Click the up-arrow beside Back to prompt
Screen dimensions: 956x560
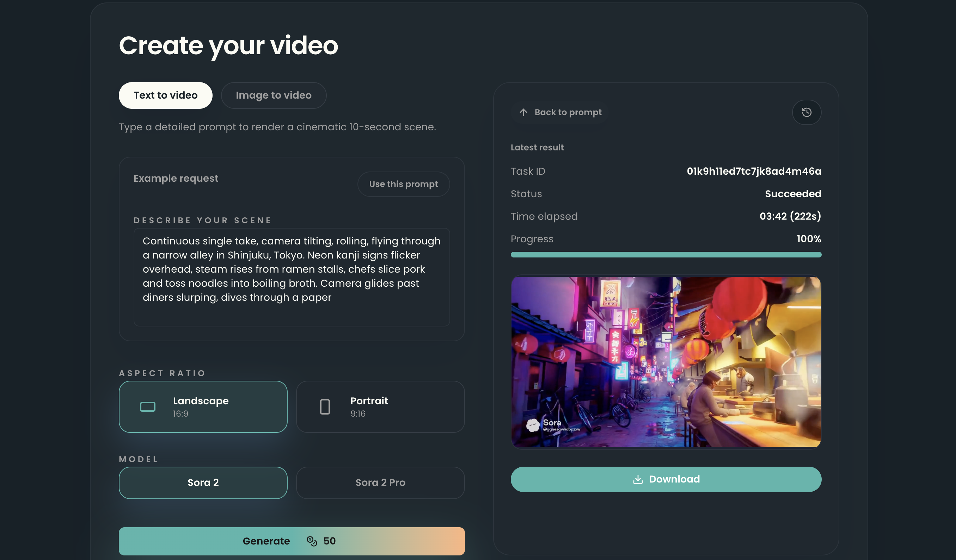coord(523,112)
